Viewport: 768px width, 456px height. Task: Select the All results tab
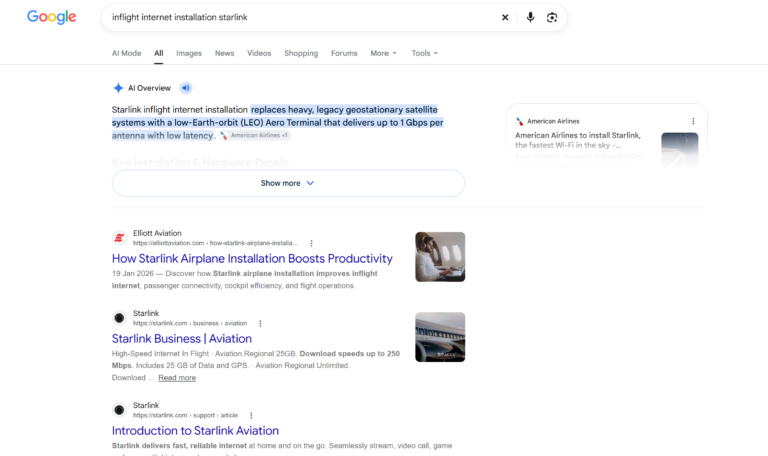[x=159, y=53]
